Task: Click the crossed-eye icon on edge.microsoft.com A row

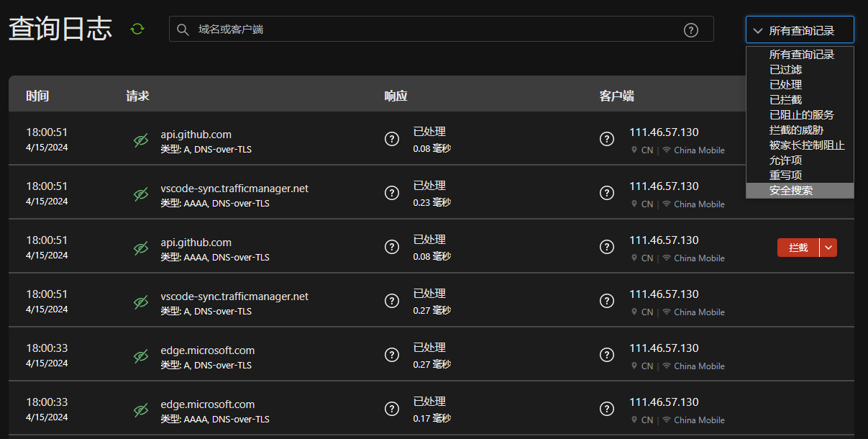Action: click(x=141, y=356)
